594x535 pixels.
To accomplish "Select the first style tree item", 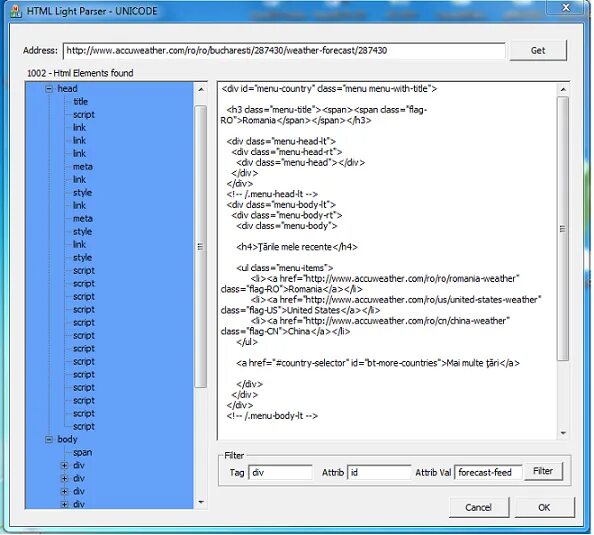I will pos(83,192).
